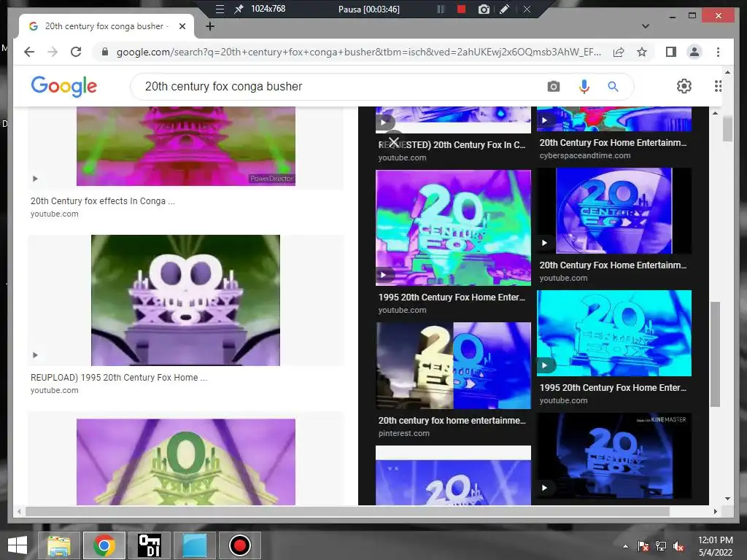
Task: Toggle the Chrome side panel
Action: [x=671, y=52]
